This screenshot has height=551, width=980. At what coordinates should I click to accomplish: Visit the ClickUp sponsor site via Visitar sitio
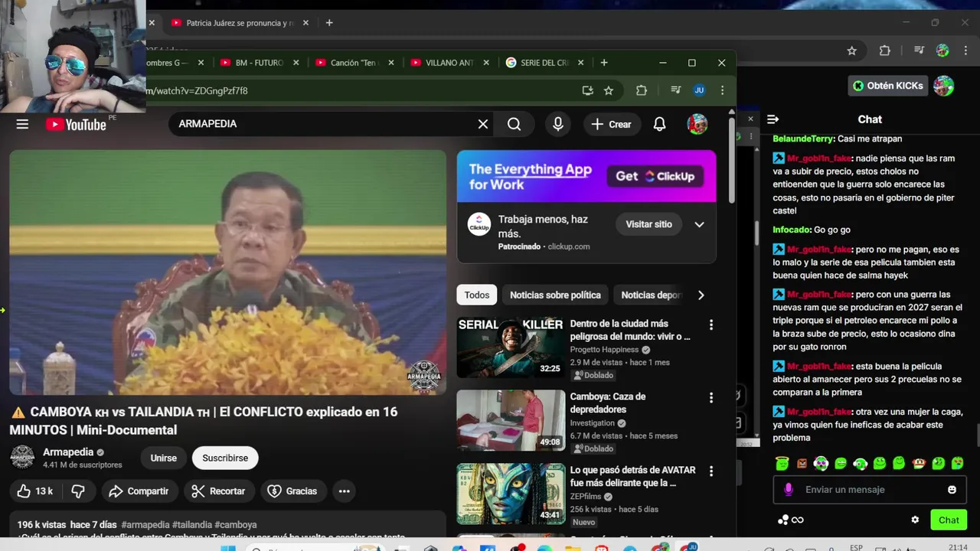(648, 224)
